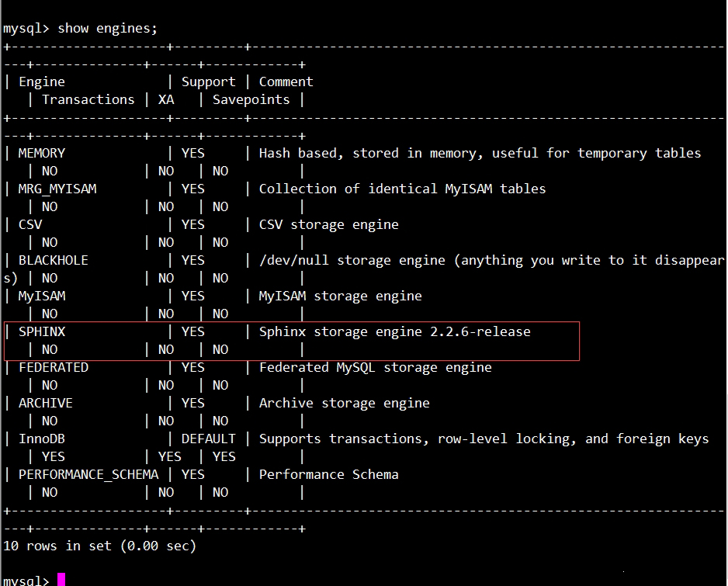This screenshot has width=728, height=586.
Task: Click the CSV engine name
Action: 30,225
